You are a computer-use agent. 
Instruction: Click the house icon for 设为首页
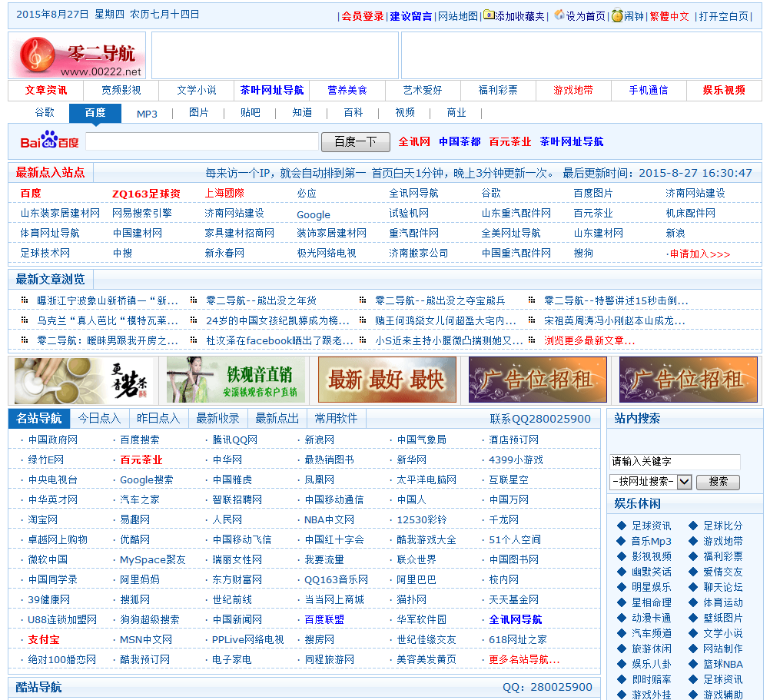pyautogui.click(x=559, y=15)
